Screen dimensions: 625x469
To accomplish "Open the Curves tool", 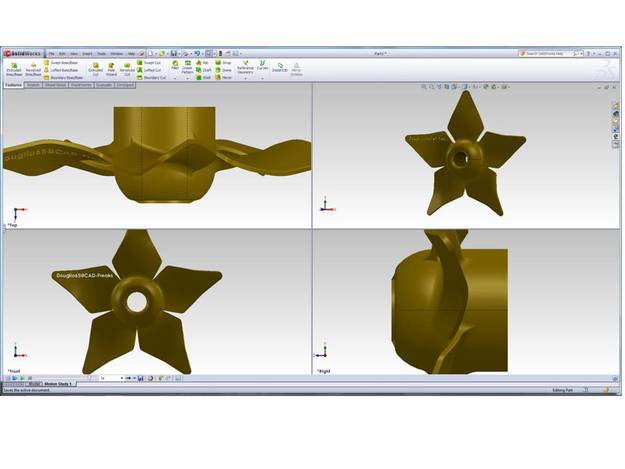I will (x=262, y=65).
